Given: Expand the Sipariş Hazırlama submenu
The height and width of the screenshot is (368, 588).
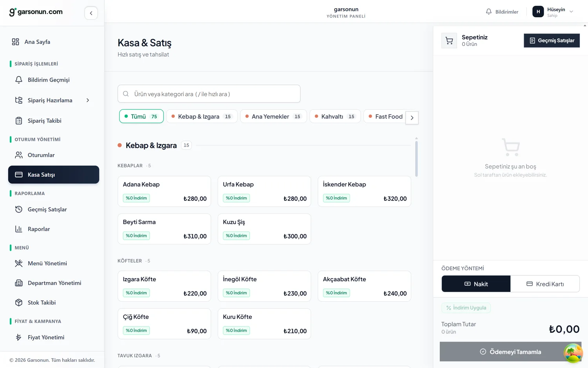Looking at the screenshot, I should (x=88, y=100).
